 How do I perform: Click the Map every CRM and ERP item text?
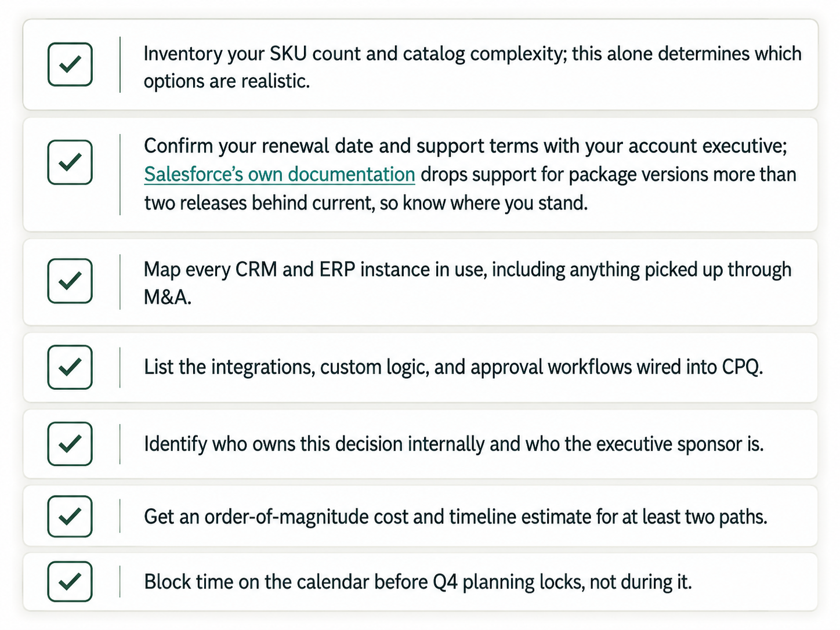(468, 283)
